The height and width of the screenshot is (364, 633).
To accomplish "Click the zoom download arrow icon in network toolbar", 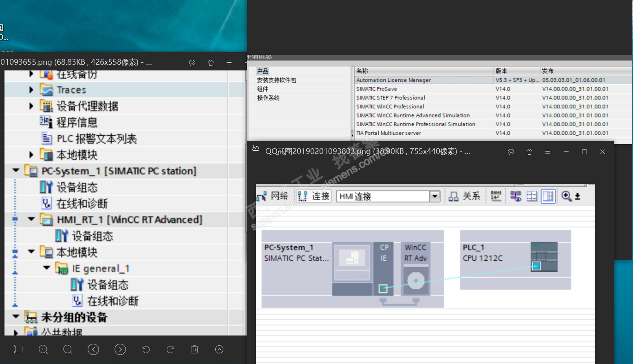I will pos(578,197).
